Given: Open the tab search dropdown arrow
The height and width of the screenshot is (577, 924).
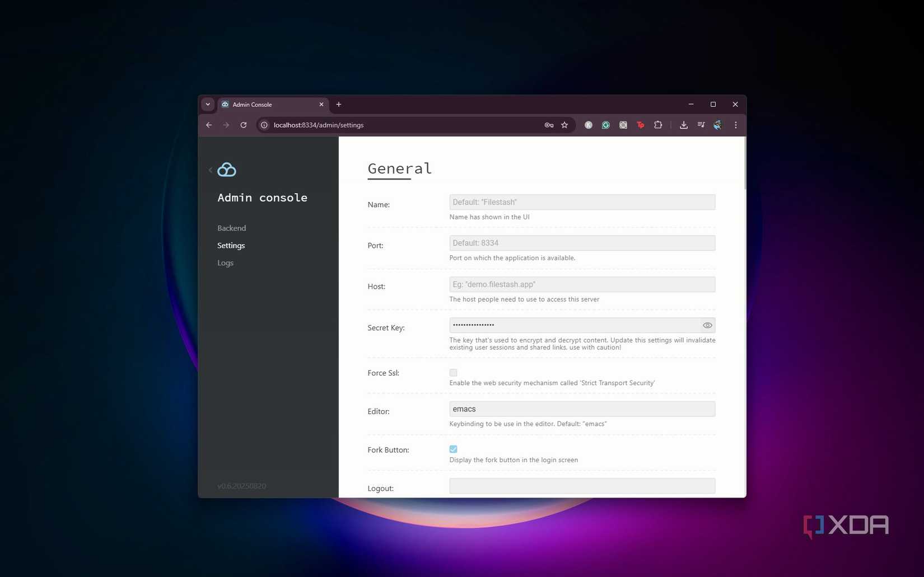Looking at the screenshot, I should (208, 104).
